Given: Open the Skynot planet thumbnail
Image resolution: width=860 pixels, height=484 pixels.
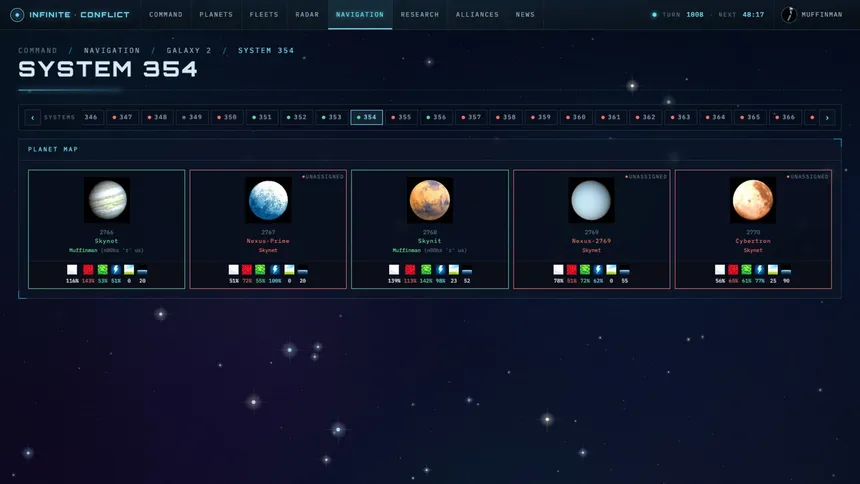Looking at the screenshot, I should (x=107, y=200).
